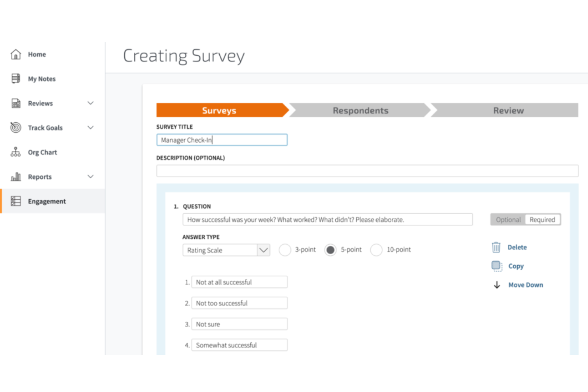The image size is (588, 392).
Task: Click the Engagement list icon
Action: pyautogui.click(x=15, y=201)
